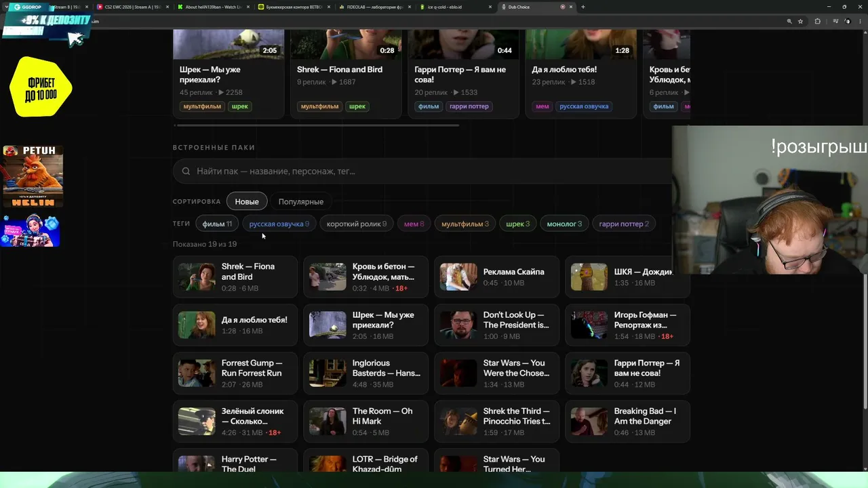Click the русская озвучка tag on the 23 реплик card
Screen dimensions: 868x488
[584, 106]
